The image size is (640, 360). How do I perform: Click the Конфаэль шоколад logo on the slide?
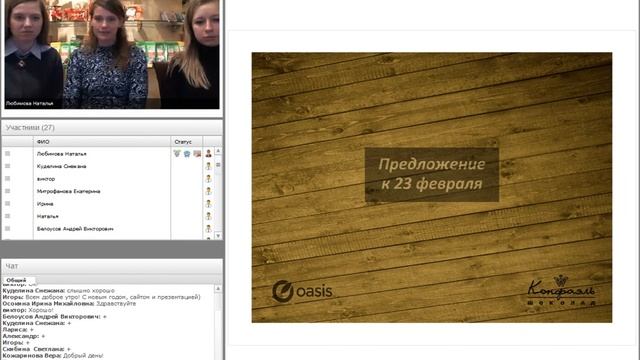[561, 291]
